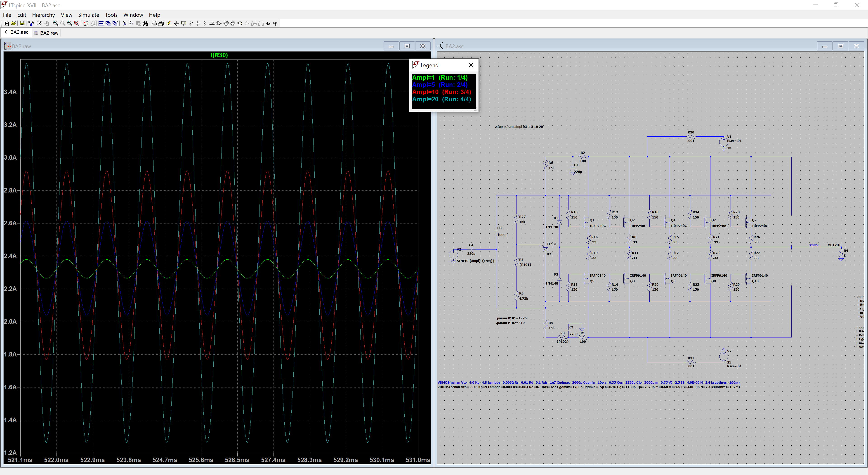The height and width of the screenshot is (475, 868).
Task: Zoom to fit using crossed magnifier icon
Action: coord(77,23)
